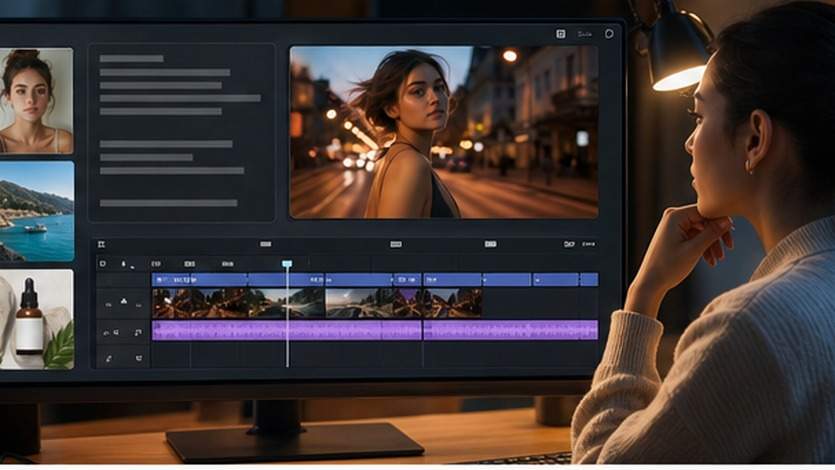Click the square icon at editor top-right

click(x=561, y=34)
